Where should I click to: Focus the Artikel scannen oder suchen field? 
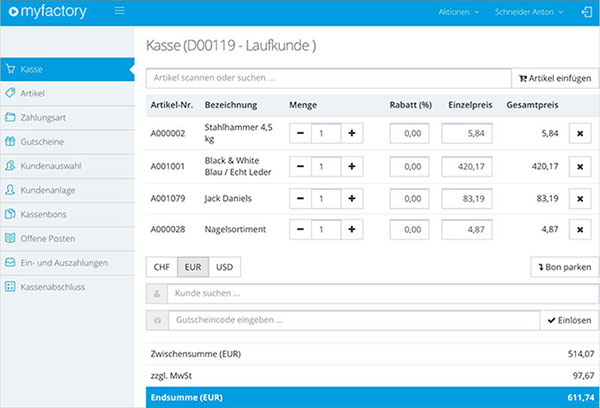pyautogui.click(x=328, y=78)
